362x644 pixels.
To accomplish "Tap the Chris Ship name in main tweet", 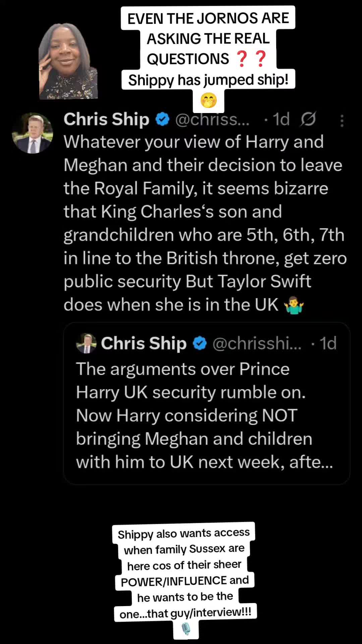I will [x=107, y=119].
